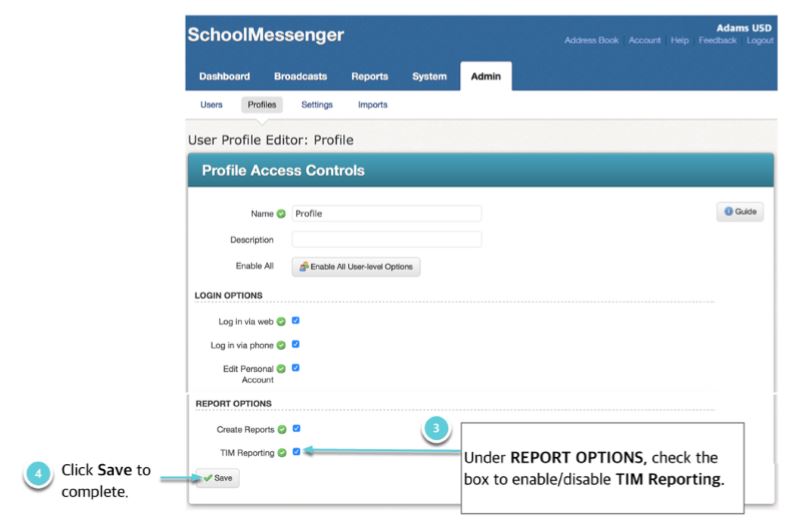The width and height of the screenshot is (797, 527).
Task: Open the Guide button
Action: pyautogui.click(x=740, y=211)
